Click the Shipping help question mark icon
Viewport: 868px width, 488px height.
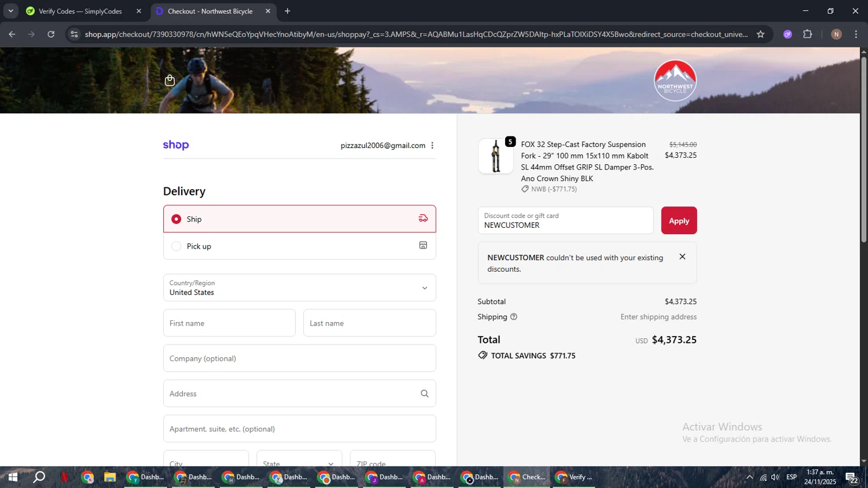pos(513,317)
